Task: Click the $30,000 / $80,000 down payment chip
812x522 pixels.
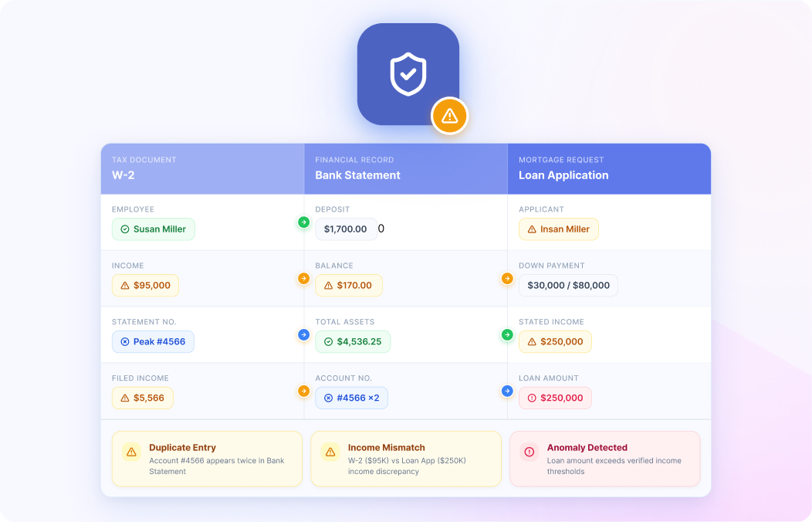Action: (x=568, y=286)
